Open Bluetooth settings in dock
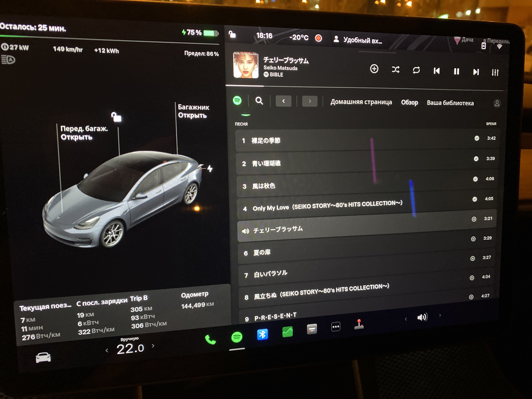The width and height of the screenshot is (532, 399). click(x=262, y=334)
